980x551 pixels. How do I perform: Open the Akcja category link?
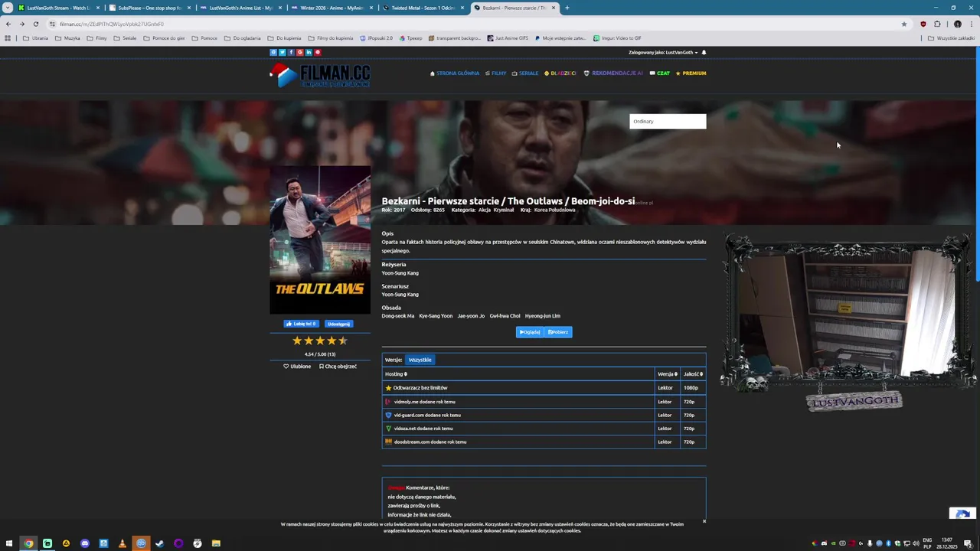click(x=485, y=210)
